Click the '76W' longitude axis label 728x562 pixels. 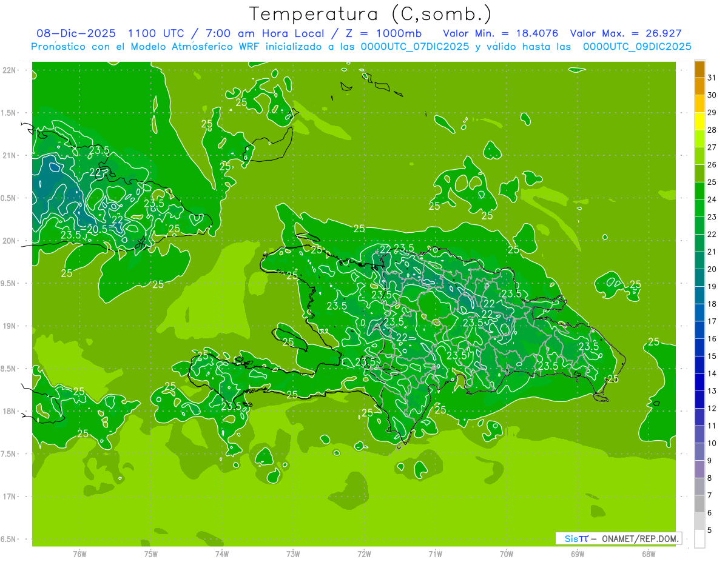[x=79, y=554]
